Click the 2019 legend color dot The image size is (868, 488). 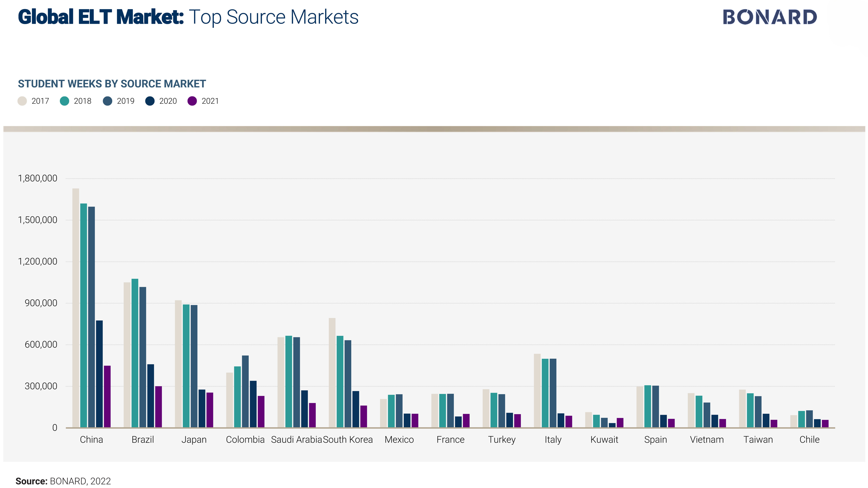[x=108, y=101]
